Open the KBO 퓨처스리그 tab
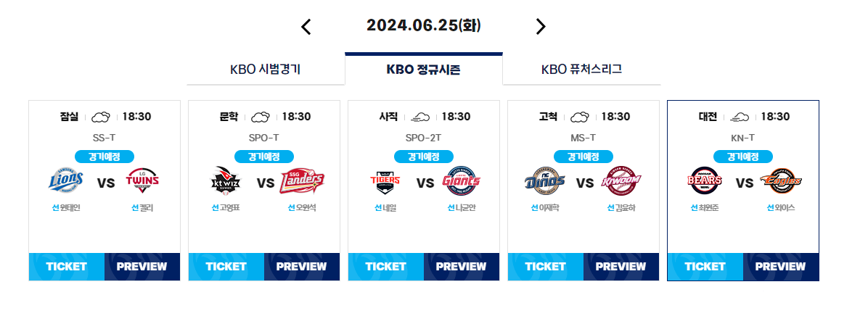868x324 pixels. click(x=582, y=70)
